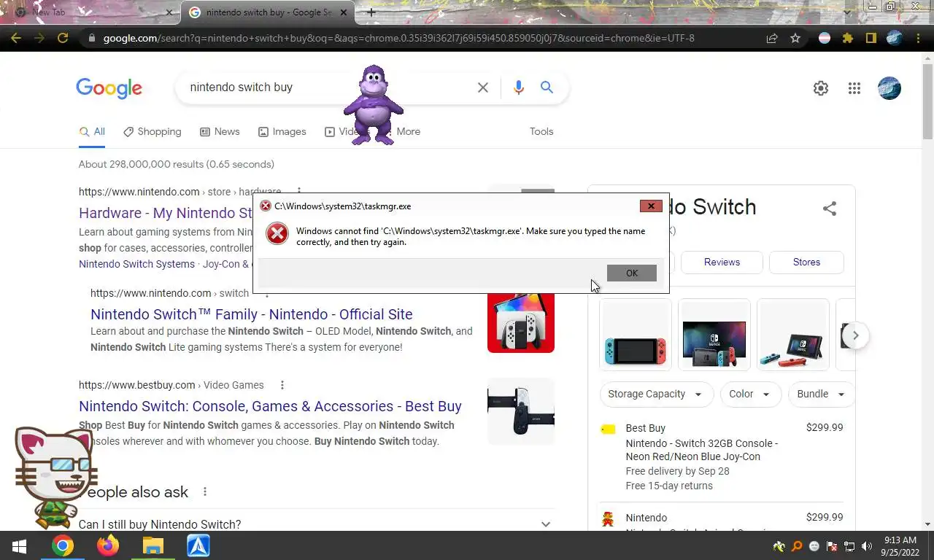Click the orange magnifier tray icon
Image resolution: width=934 pixels, height=560 pixels.
coord(797,546)
